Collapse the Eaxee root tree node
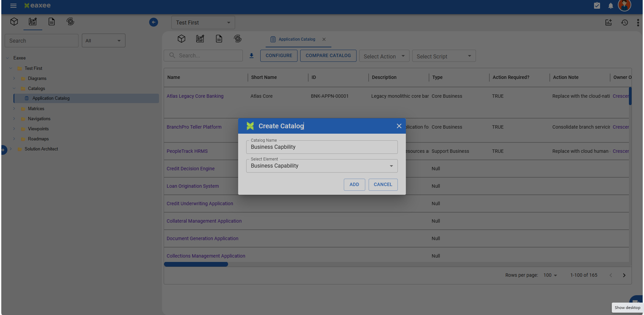The image size is (644, 315). tap(7, 58)
